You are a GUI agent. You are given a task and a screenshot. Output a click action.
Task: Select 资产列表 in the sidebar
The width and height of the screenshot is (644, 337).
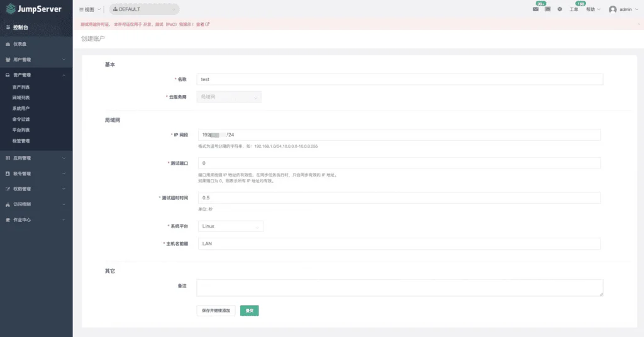pyautogui.click(x=21, y=87)
